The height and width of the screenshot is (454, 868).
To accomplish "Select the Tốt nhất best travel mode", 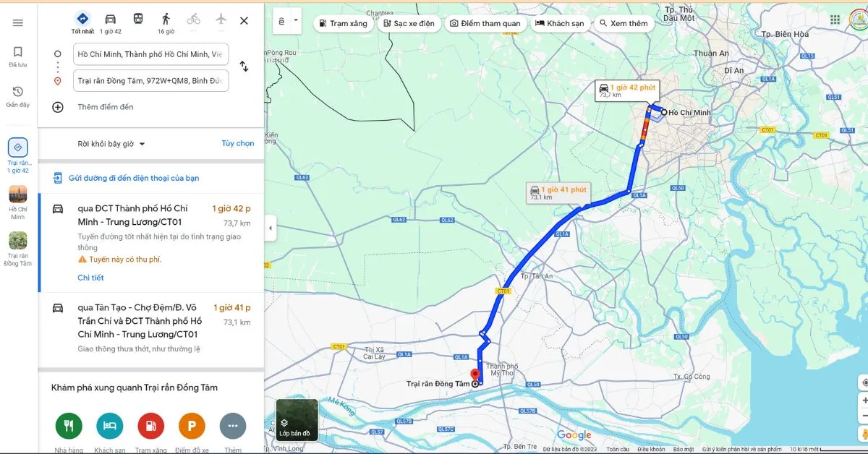I will (x=82, y=23).
